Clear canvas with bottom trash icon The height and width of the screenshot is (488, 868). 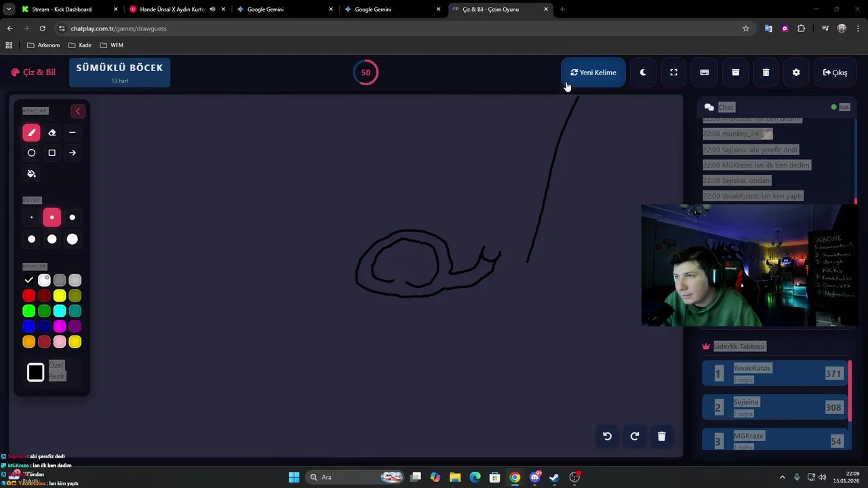[x=662, y=436]
